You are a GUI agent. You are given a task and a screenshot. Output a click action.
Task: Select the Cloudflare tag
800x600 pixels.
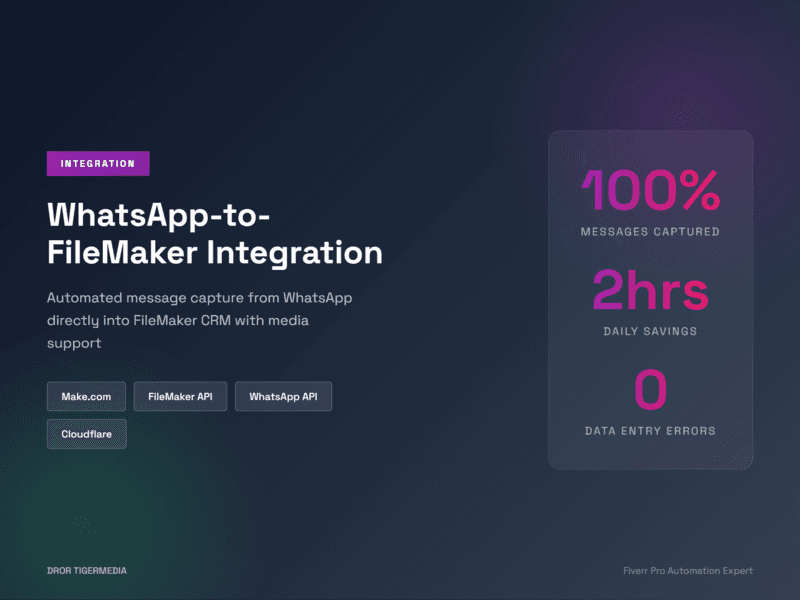[x=86, y=434]
